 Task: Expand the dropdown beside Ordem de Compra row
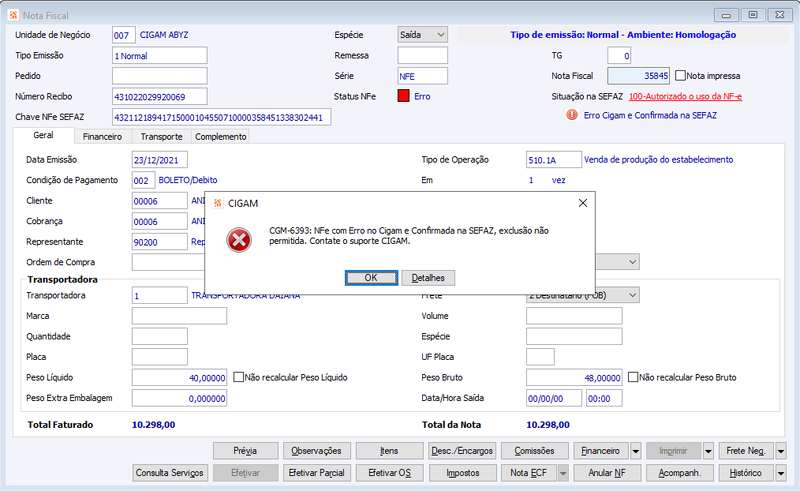tap(632, 262)
